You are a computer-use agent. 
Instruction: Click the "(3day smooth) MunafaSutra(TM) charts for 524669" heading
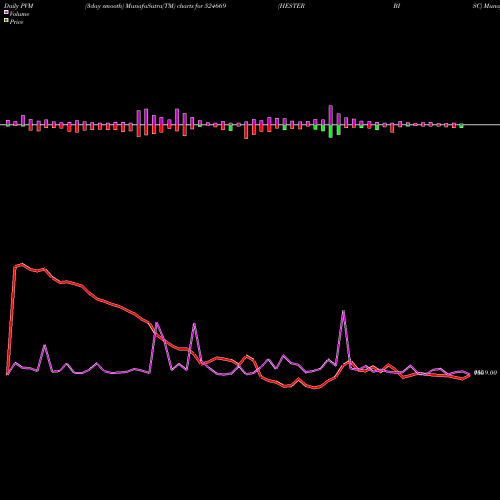point(155,6)
